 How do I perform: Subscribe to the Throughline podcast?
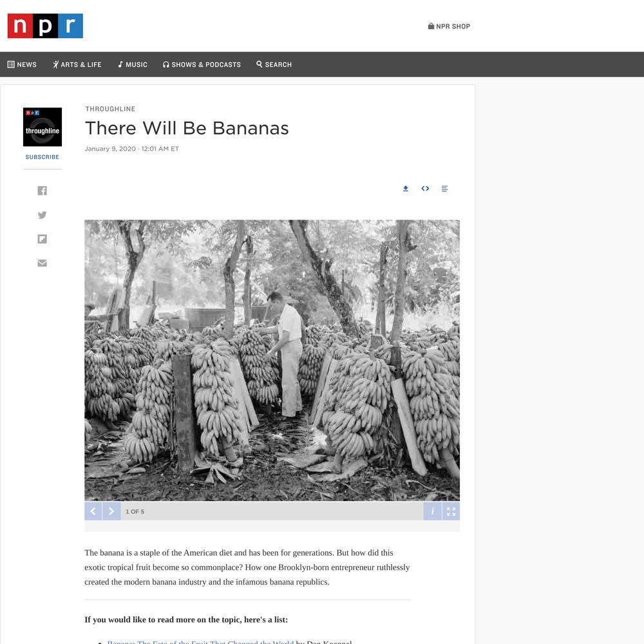[x=43, y=157]
